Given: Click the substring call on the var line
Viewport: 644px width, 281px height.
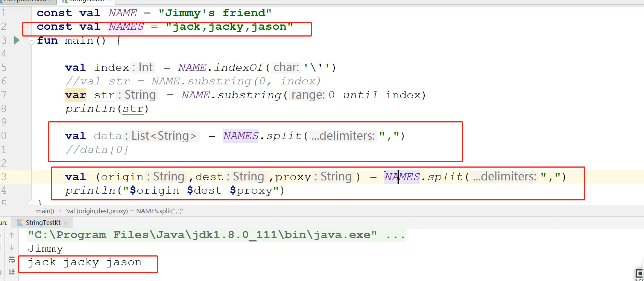Looking at the screenshot, I should 249,95.
